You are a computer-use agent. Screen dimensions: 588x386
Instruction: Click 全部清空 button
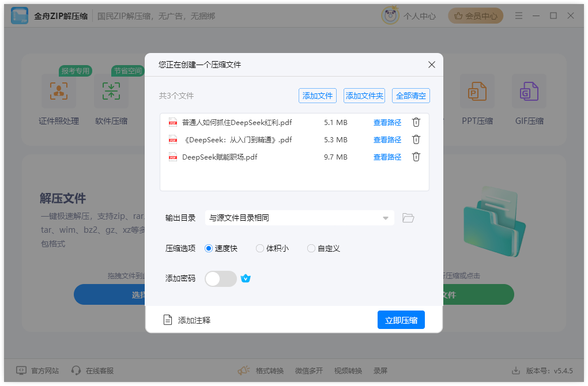pyautogui.click(x=411, y=96)
